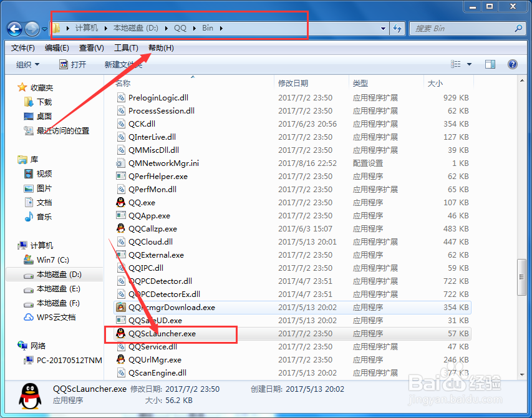Expand the arrow after 计算机 breadcrumb
The width and height of the screenshot is (532, 418).
(105, 28)
